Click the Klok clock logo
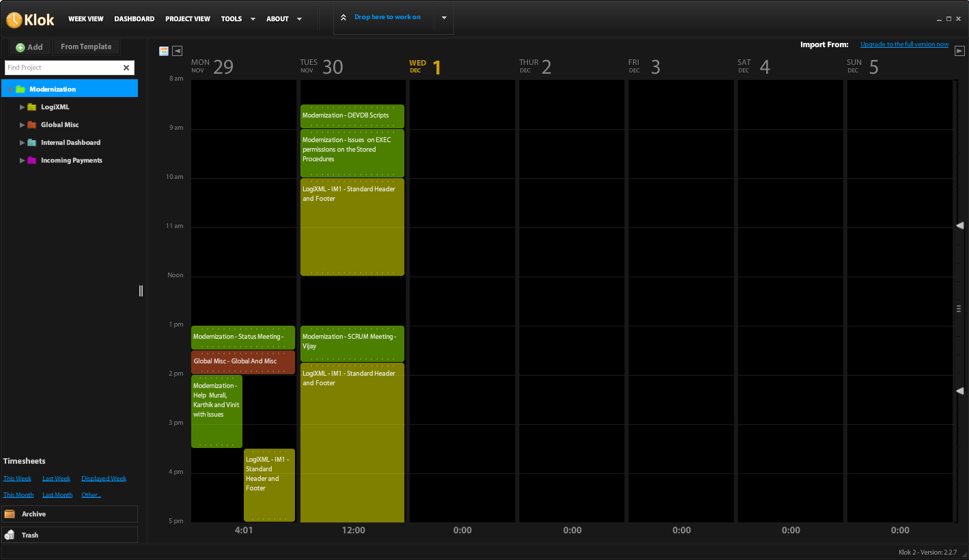 14,20
